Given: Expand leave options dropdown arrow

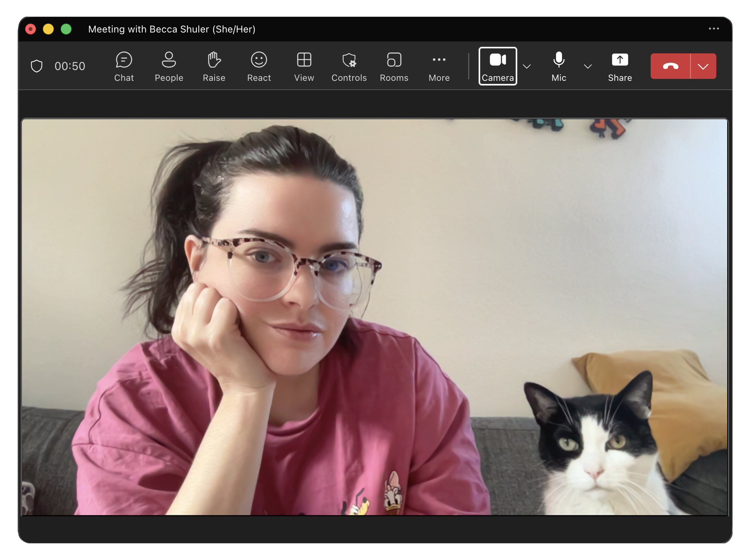Looking at the screenshot, I should pyautogui.click(x=703, y=66).
